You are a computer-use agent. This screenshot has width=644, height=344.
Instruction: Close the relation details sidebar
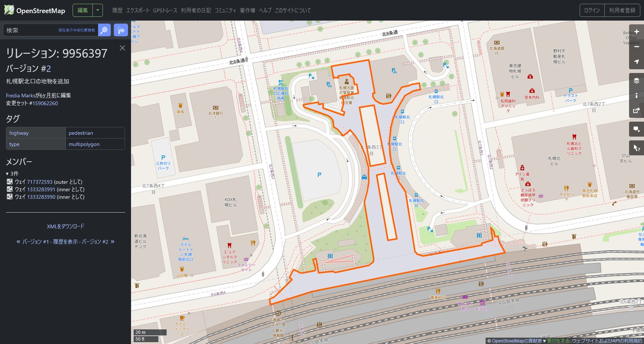pos(122,48)
